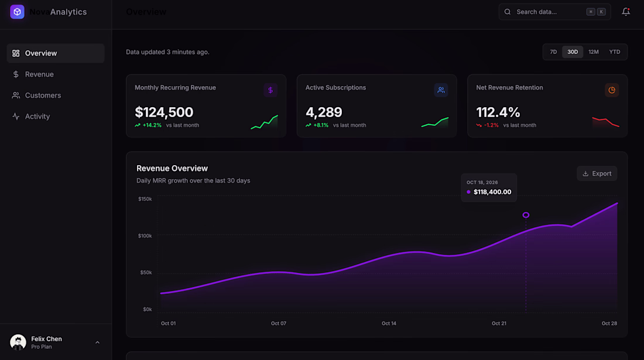
Task: Click the Activity pulse icon in sidebar
Action: 16,116
